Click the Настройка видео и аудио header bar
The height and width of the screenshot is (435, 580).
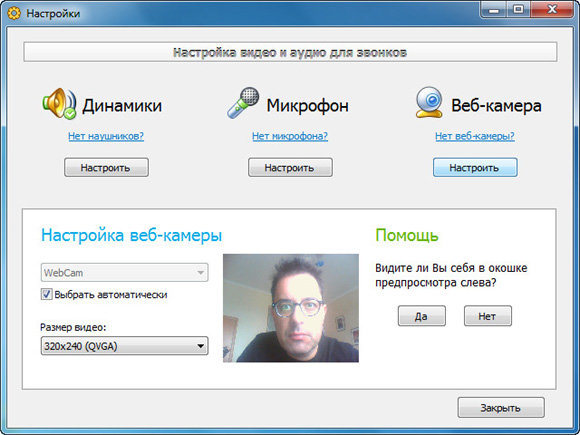[x=290, y=52]
